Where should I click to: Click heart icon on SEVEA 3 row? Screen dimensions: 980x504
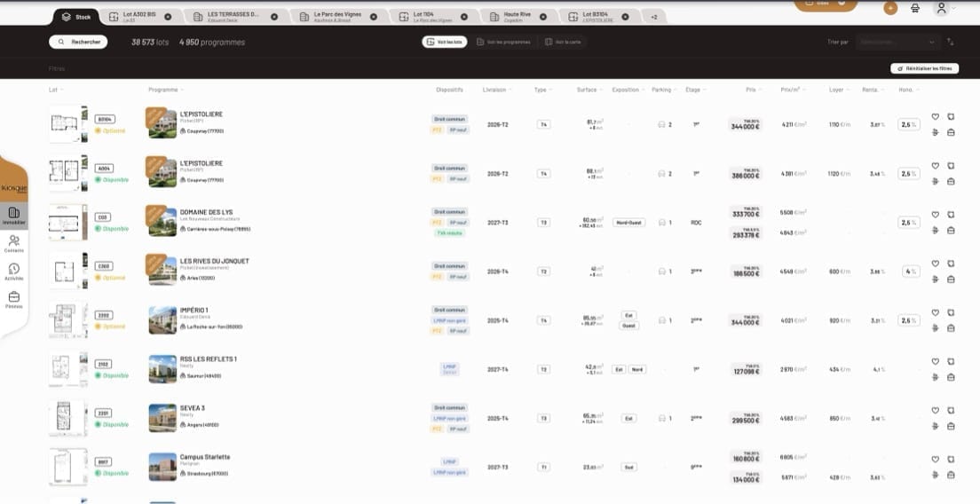(x=935, y=410)
